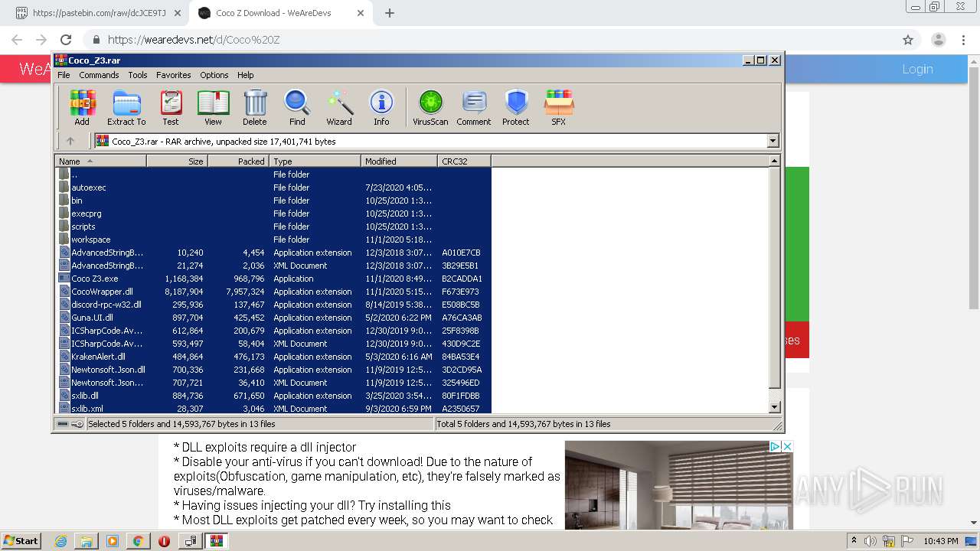Open the File menu in WinRAR

click(x=64, y=75)
